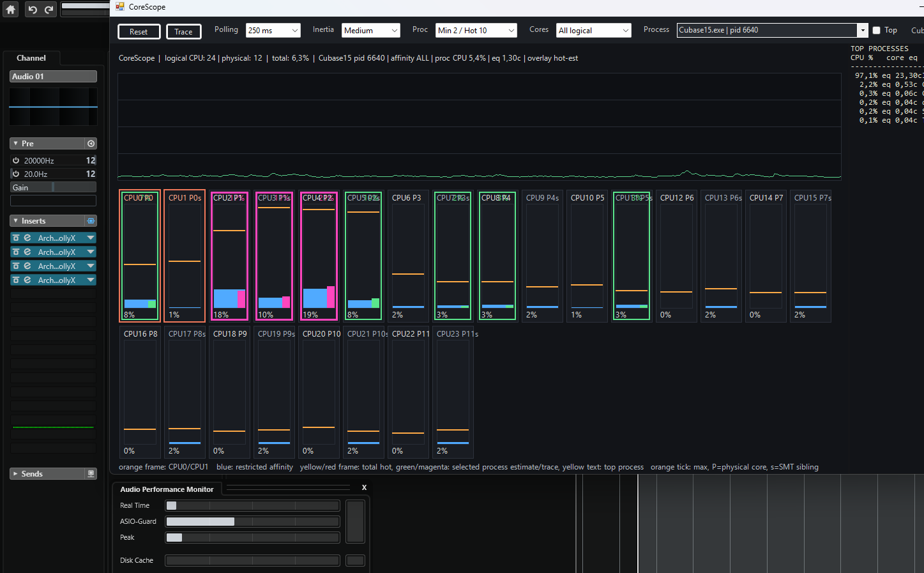Image resolution: width=924 pixels, height=573 pixels.
Task: Click the 12 slope value of 20.0Hz filter
Action: pyautogui.click(x=91, y=174)
